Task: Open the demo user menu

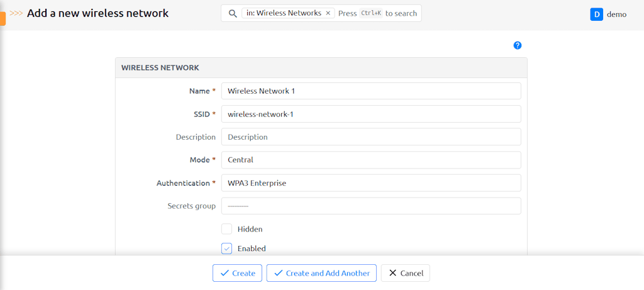Action: coord(616,14)
